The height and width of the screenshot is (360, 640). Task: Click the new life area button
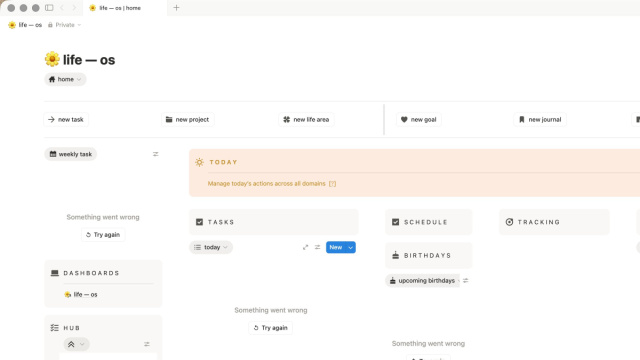pos(307,120)
